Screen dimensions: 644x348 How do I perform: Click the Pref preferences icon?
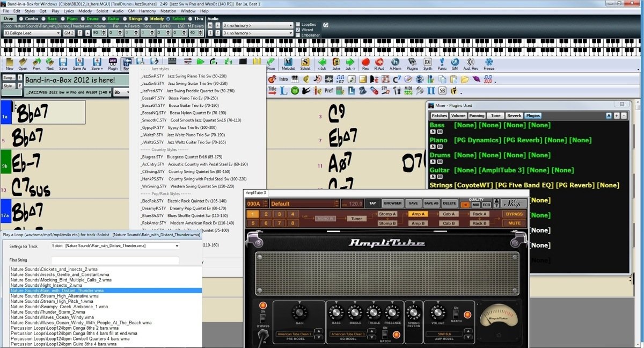[329, 90]
